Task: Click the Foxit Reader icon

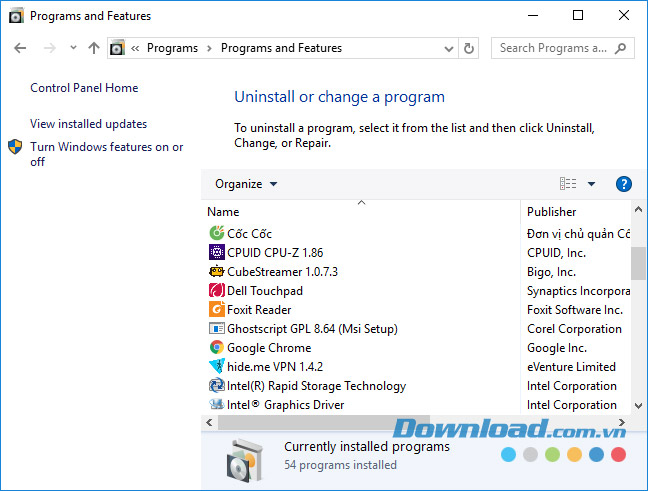Action: 217,309
